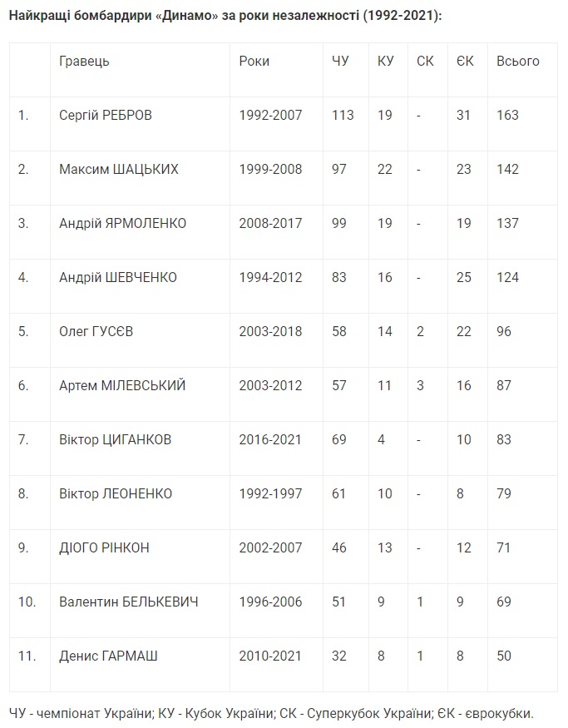Click Артем МІЛЕВСЬКИЙ in the player column
The width and height of the screenshot is (568, 728).
coord(122,385)
